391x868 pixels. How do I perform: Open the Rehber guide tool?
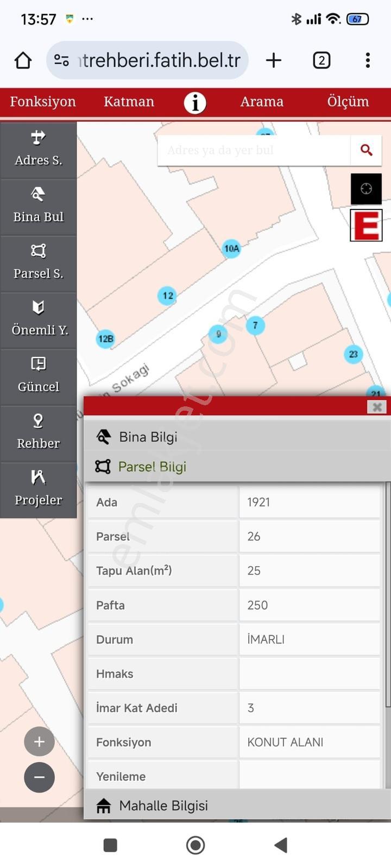coord(38,434)
